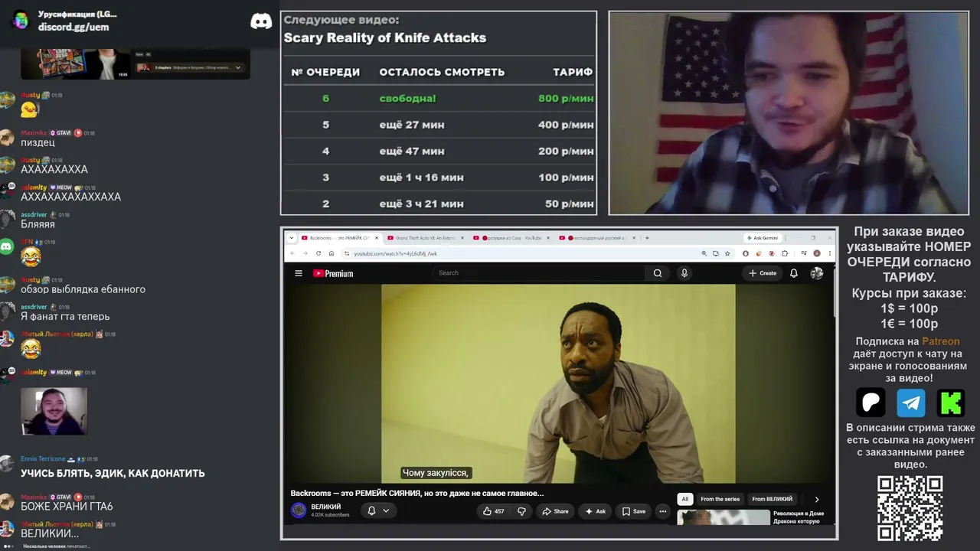Viewport: 980px width, 551px height.
Task: Click the Ask button under the video
Action: coord(596,511)
